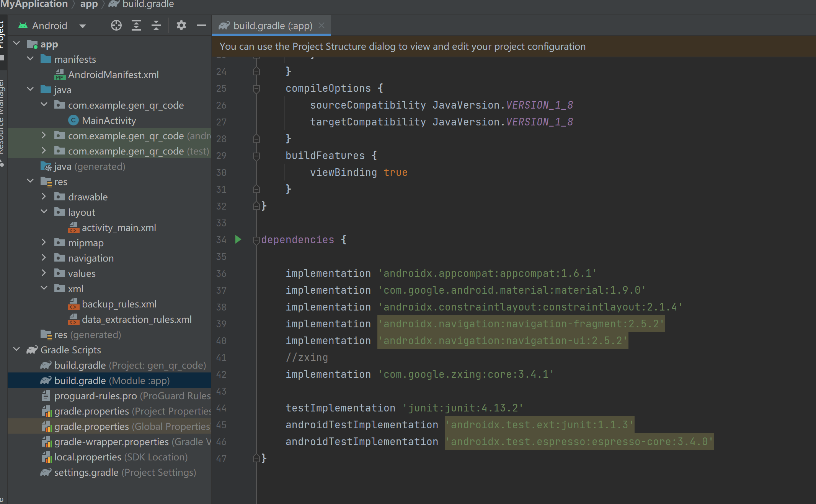Expand the mipmap folder

point(44,242)
